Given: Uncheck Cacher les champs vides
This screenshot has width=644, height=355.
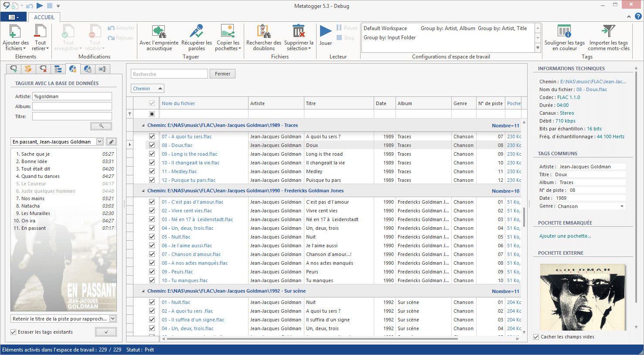Looking at the screenshot, I should (536, 337).
